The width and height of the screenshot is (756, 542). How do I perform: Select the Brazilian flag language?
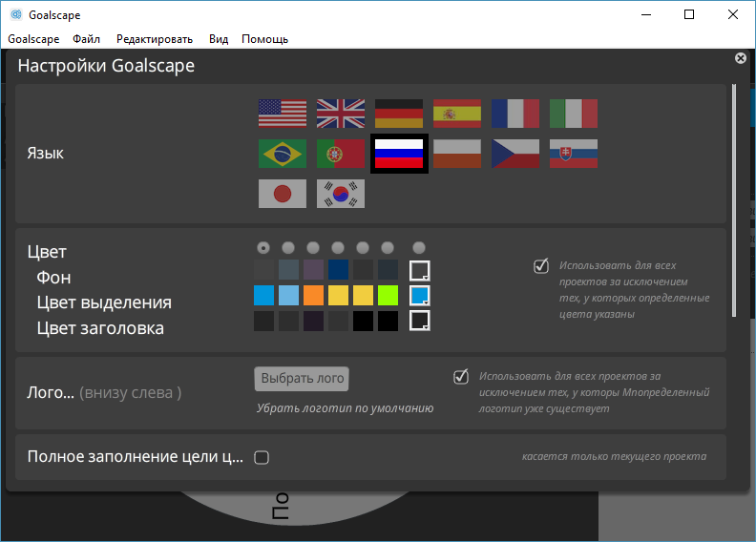tap(282, 154)
